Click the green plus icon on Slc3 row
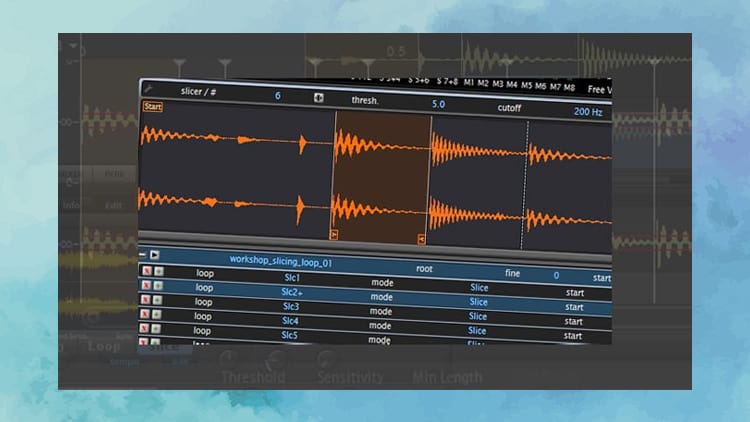The height and width of the screenshot is (422, 750). tap(157, 300)
